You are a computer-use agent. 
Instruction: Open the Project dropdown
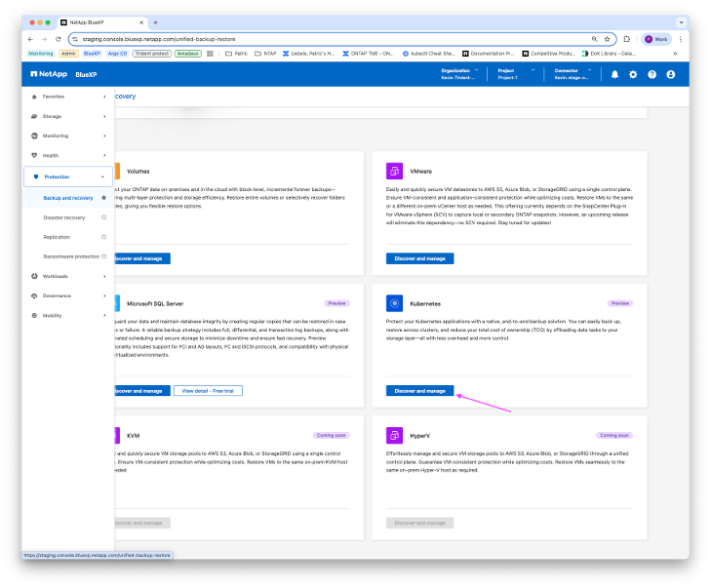(x=516, y=74)
